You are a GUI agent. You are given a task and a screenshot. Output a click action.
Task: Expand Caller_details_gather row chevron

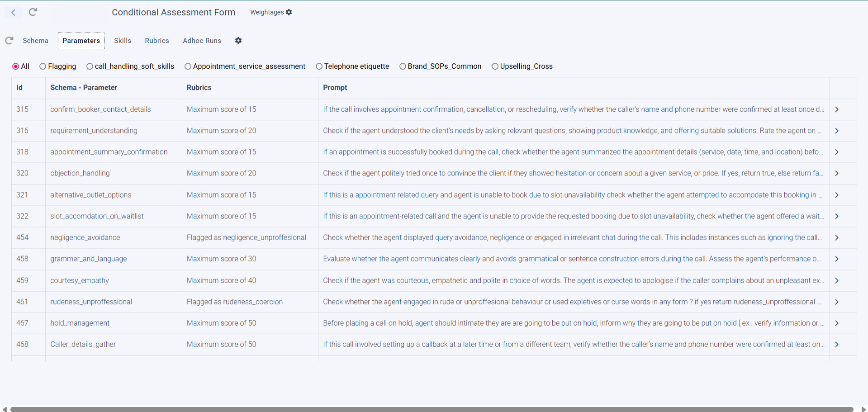tap(837, 344)
